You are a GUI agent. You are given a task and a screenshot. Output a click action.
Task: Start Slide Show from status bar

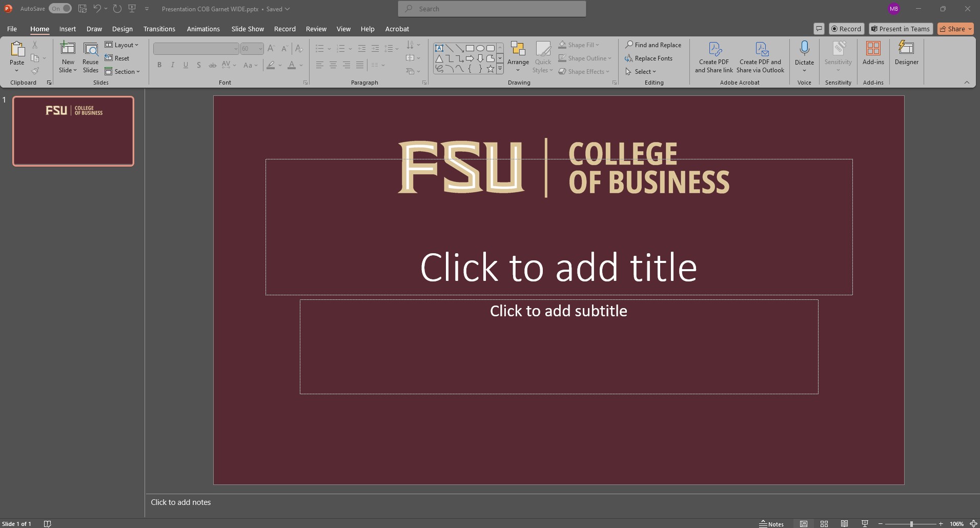pos(865,523)
